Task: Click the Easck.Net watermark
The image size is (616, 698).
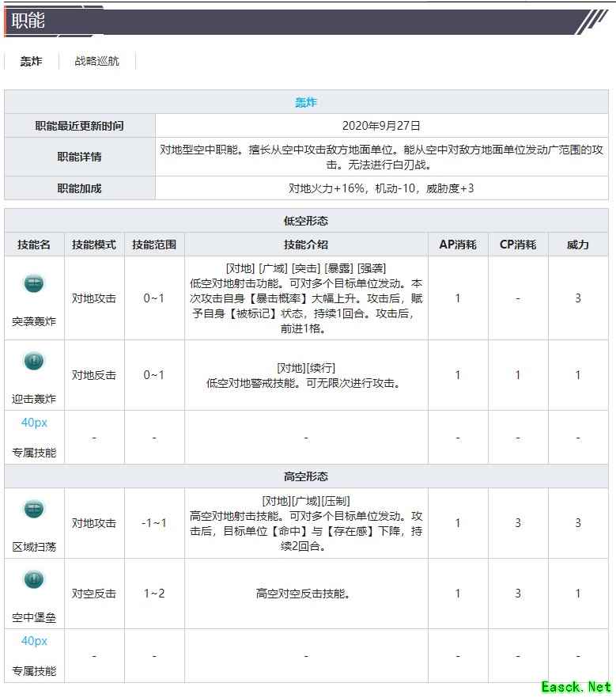Action: 576,687
